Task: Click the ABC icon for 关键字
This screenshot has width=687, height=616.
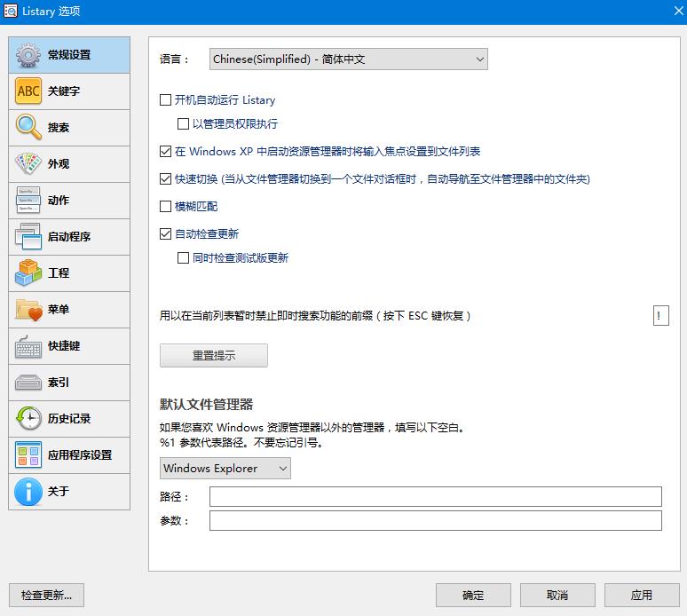Action: pyautogui.click(x=28, y=91)
